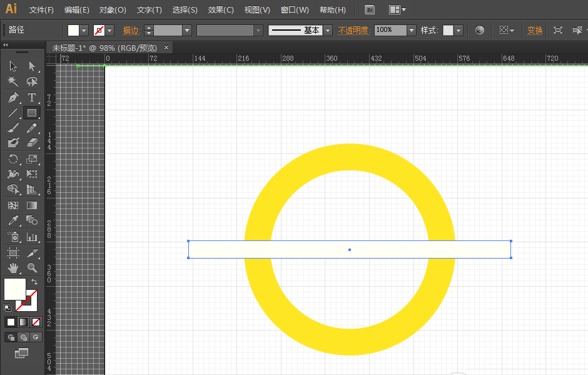588x375 pixels.
Task: Open the 效果(C) menu
Action: pyautogui.click(x=221, y=10)
